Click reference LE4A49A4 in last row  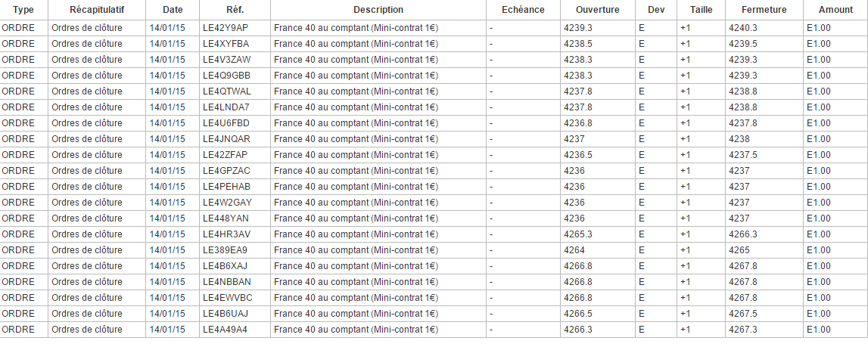click(x=225, y=330)
